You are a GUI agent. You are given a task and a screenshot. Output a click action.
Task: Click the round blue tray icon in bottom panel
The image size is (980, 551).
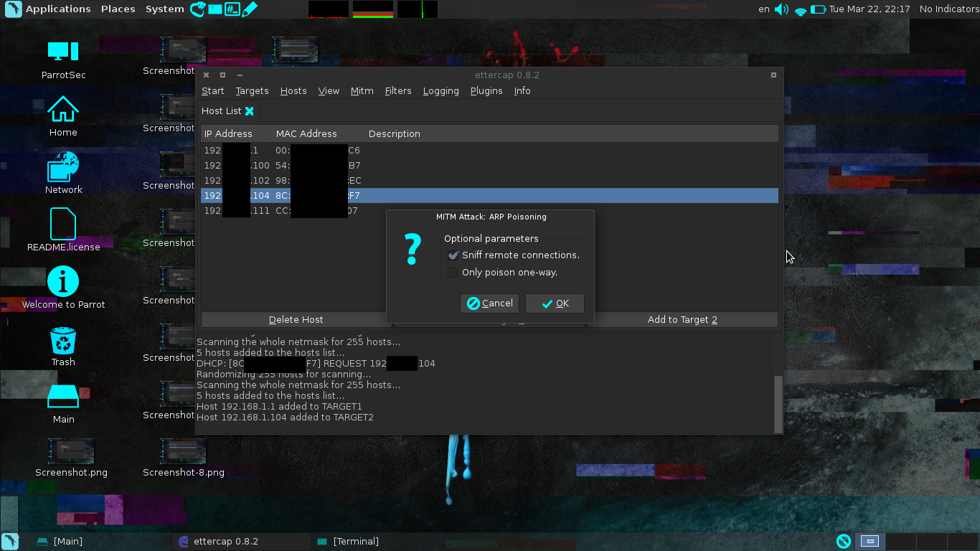(843, 542)
